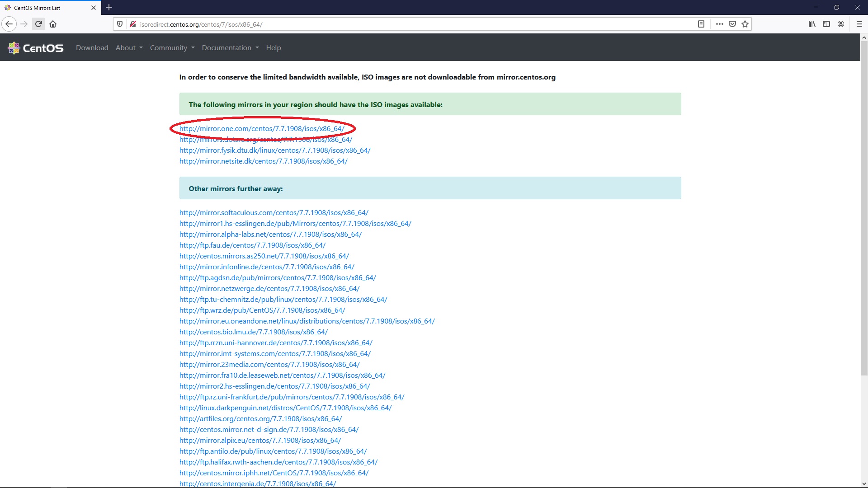
Task: Open page actions three-dot menu
Action: coord(720,24)
